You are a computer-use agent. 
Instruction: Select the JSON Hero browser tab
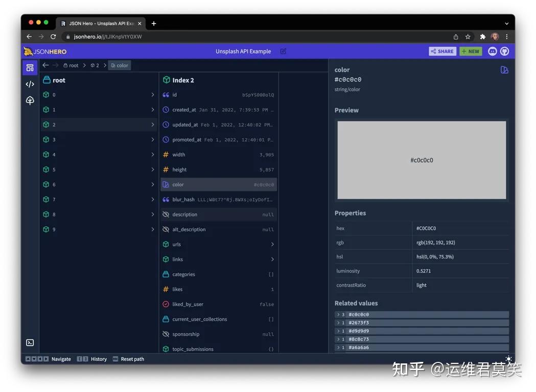coord(97,23)
